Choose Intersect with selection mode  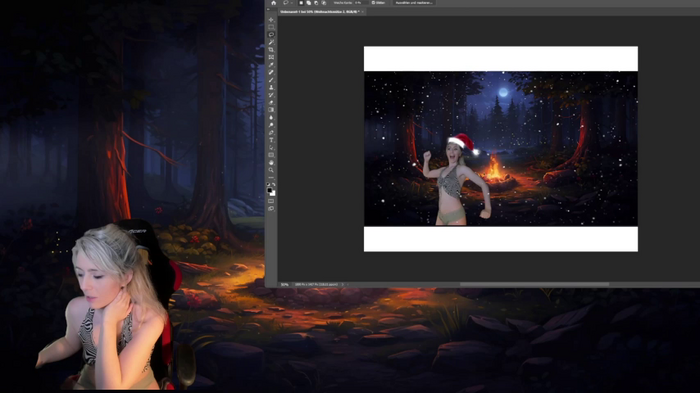(324, 3)
